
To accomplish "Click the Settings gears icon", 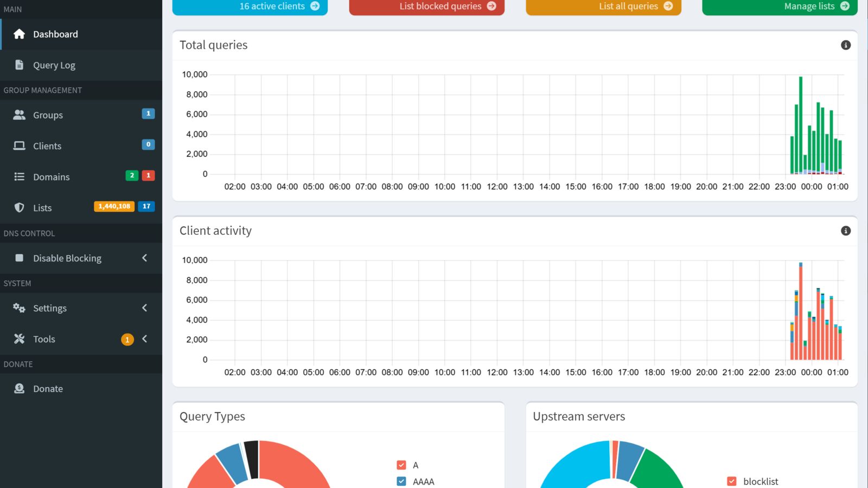I will point(19,308).
